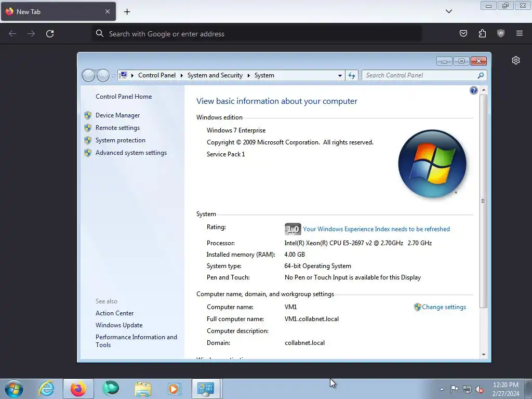Select the New Tab tab

tap(58, 11)
